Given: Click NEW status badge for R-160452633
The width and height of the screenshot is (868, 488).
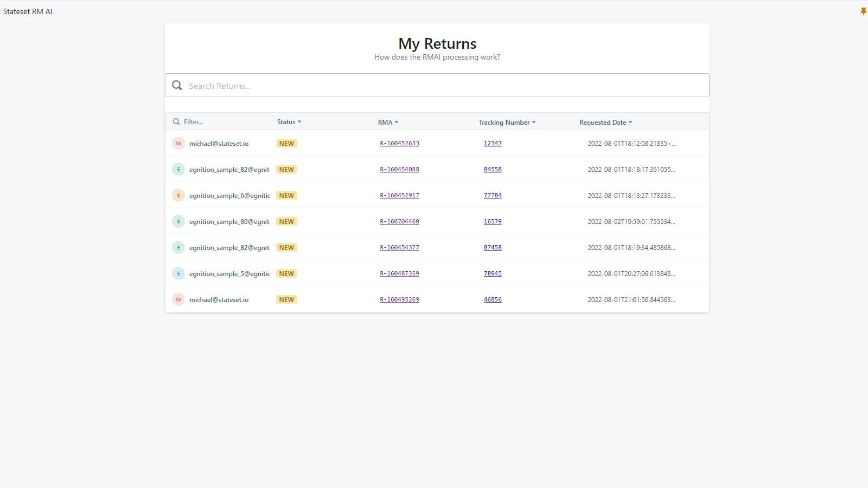Looking at the screenshot, I should click(286, 144).
